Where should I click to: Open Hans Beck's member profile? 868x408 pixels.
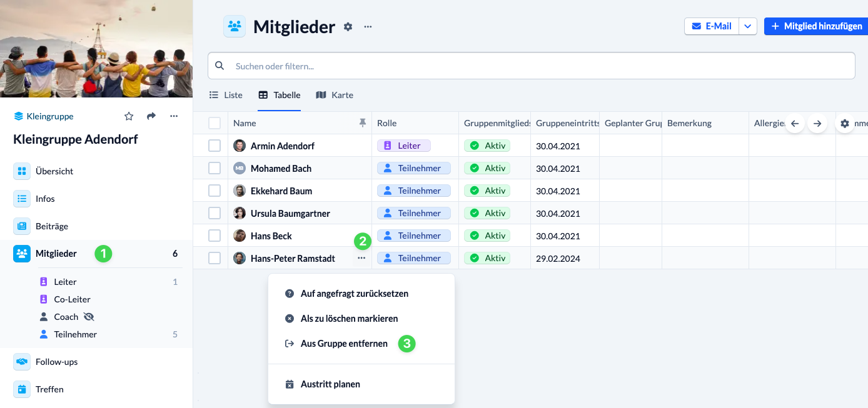tap(271, 236)
